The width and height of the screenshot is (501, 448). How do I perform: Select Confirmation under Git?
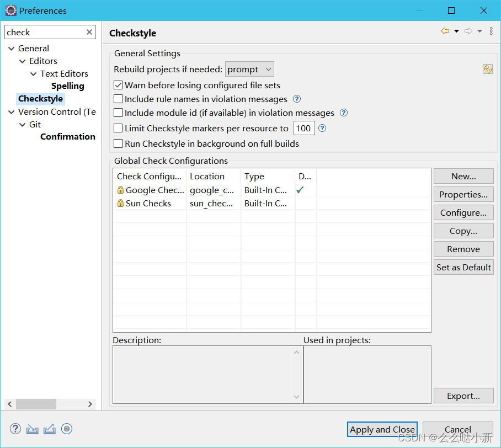(x=68, y=136)
